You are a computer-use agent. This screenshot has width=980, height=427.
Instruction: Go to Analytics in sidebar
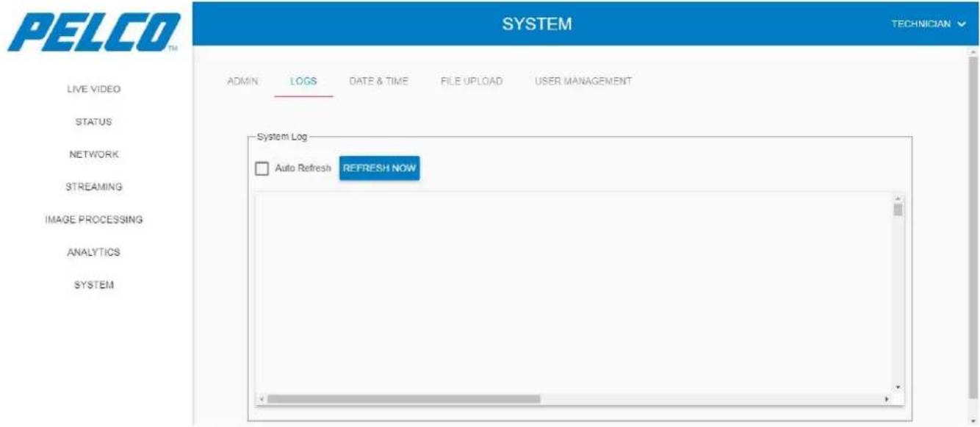pos(93,252)
